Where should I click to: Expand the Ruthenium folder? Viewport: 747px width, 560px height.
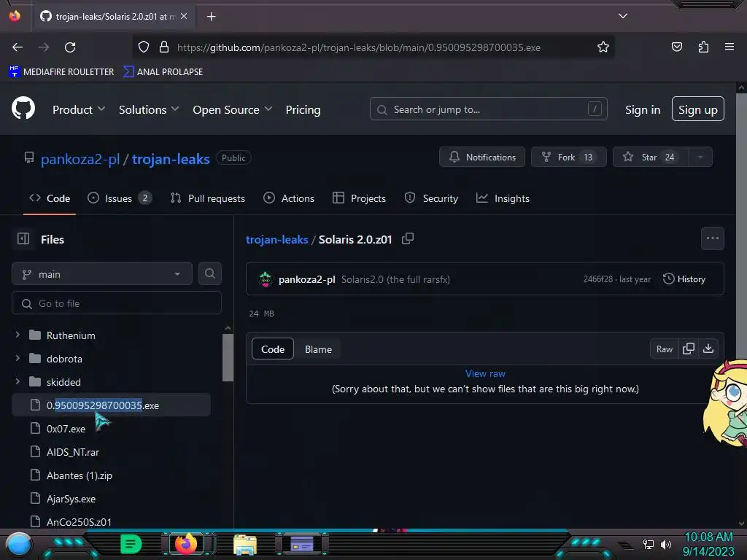18,335
